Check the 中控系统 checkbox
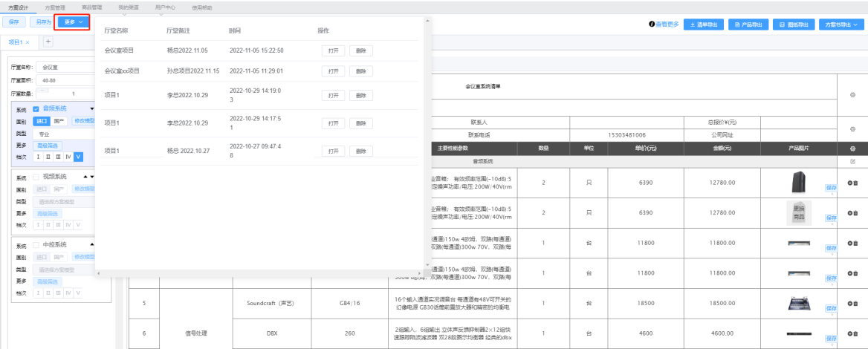 36,245
